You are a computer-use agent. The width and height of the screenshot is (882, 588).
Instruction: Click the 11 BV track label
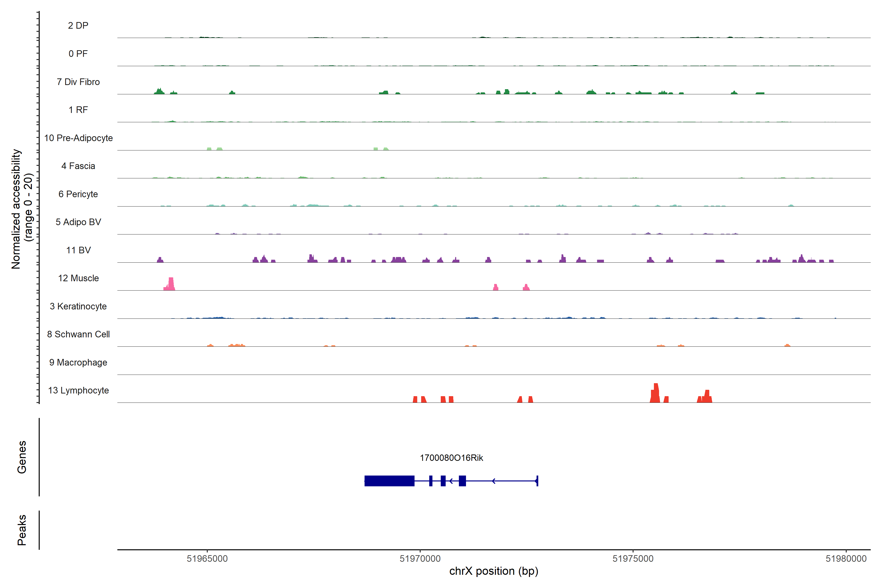pyautogui.click(x=78, y=250)
